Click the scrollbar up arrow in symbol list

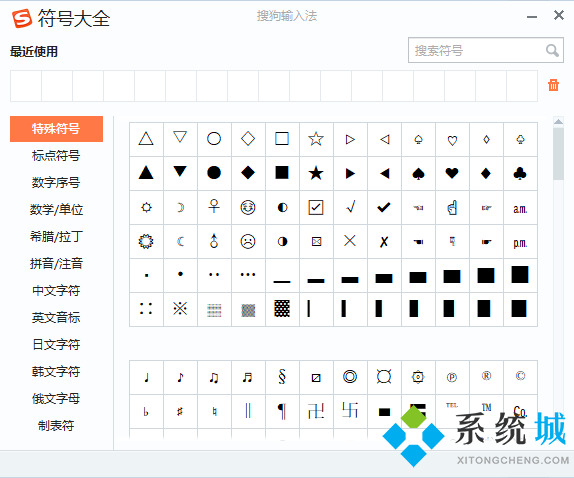[x=558, y=122]
